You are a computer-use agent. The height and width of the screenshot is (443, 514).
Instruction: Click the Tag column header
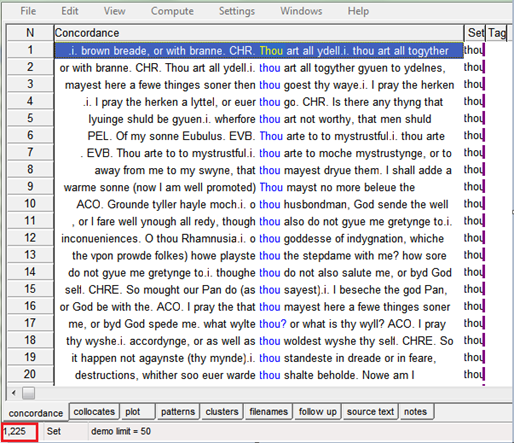point(496,33)
